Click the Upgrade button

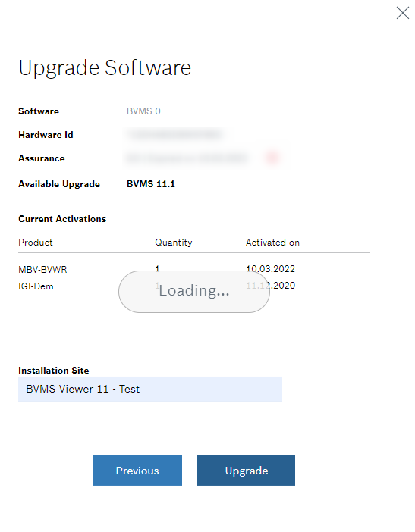[x=246, y=471]
